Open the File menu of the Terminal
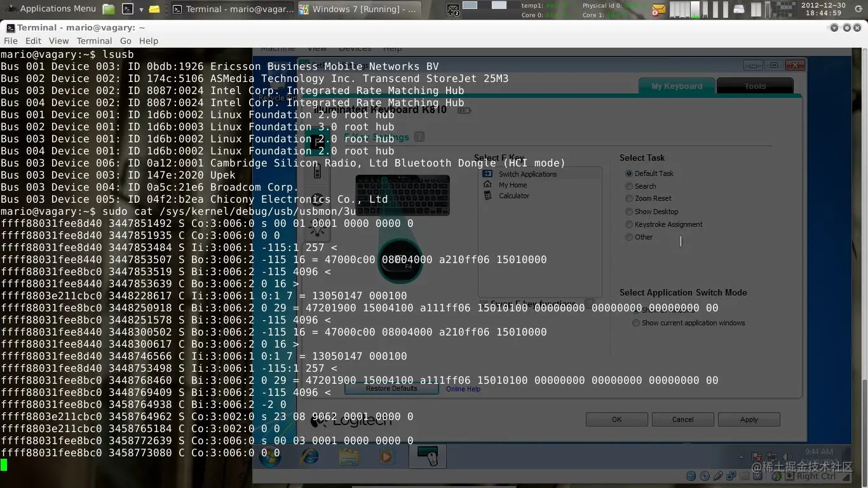The width and height of the screenshot is (868, 488). click(x=11, y=41)
